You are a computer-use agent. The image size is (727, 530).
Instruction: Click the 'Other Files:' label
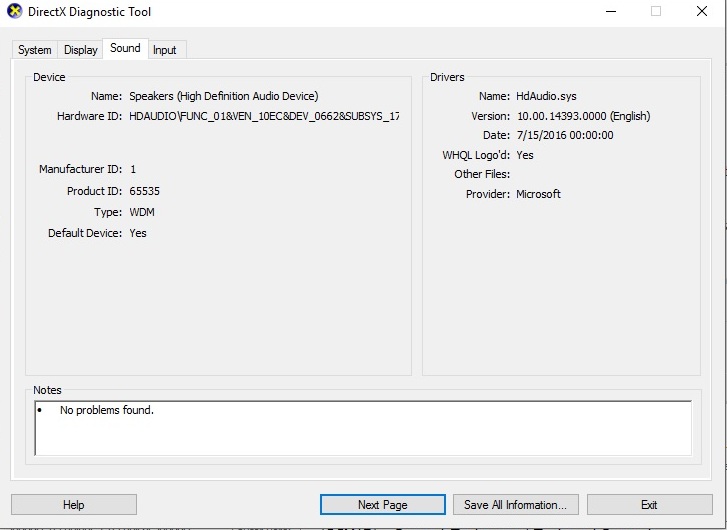pos(482,174)
